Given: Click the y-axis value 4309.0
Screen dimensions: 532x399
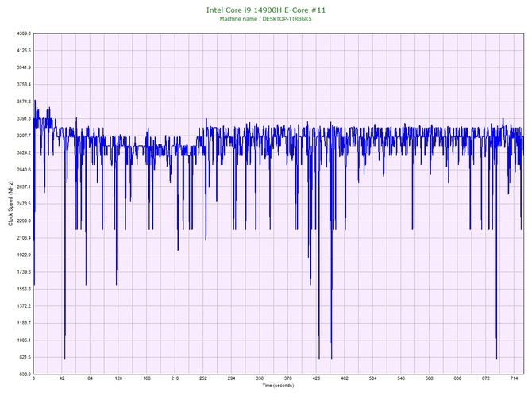Looking at the screenshot, I should [x=24, y=33].
